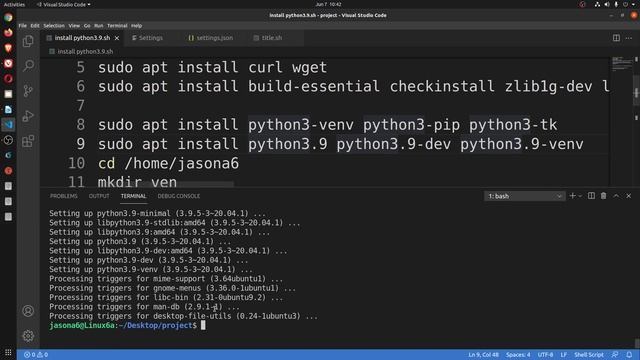Image resolution: width=640 pixels, height=360 pixels.
Task: Open the Go menu
Action: 87,26
